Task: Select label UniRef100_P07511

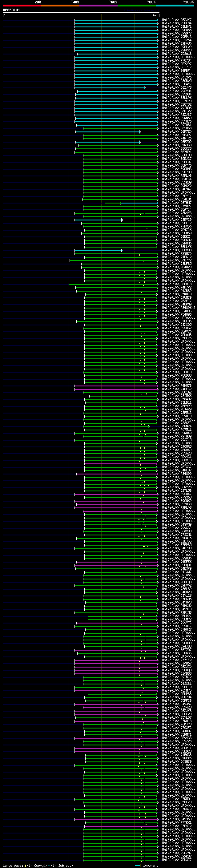Action: click(x=176, y=430)
